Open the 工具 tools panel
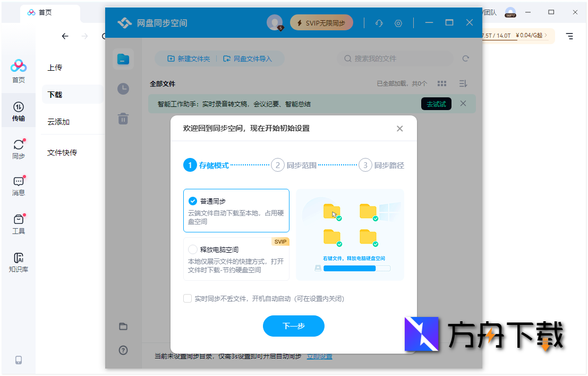Viewport: 588px width, 376px height. 19,223
